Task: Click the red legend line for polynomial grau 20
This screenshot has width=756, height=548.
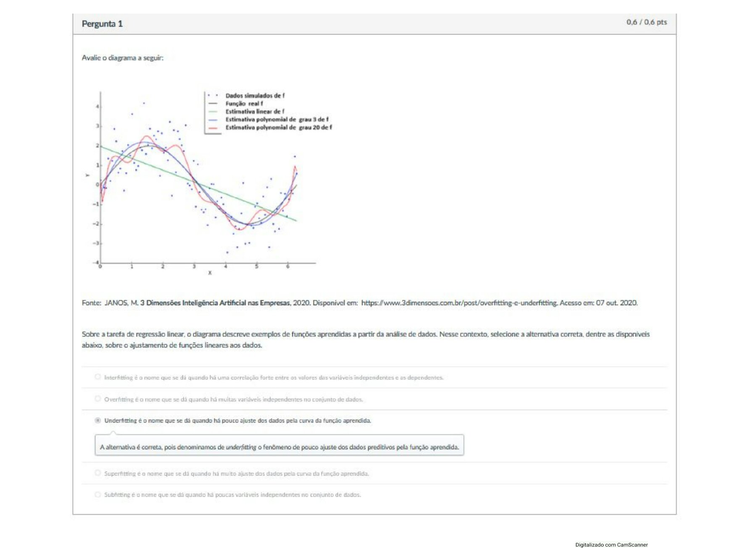Action: click(x=213, y=127)
